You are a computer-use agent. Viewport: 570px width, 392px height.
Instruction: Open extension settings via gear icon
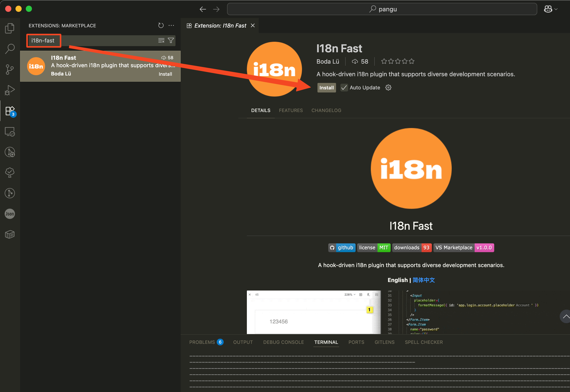coord(388,87)
